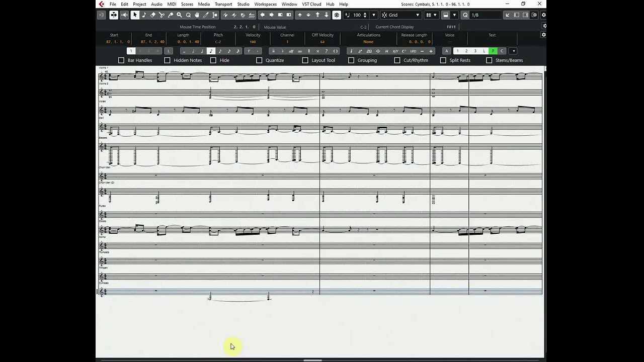Toggle the Split Rests checkbox
The image size is (644, 362).
click(x=443, y=60)
